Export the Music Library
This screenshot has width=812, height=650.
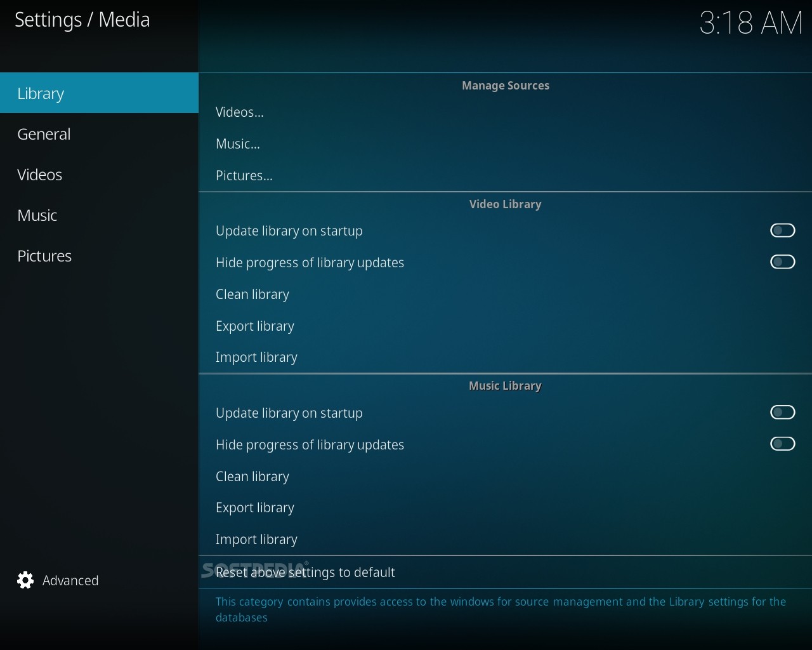[505, 508]
